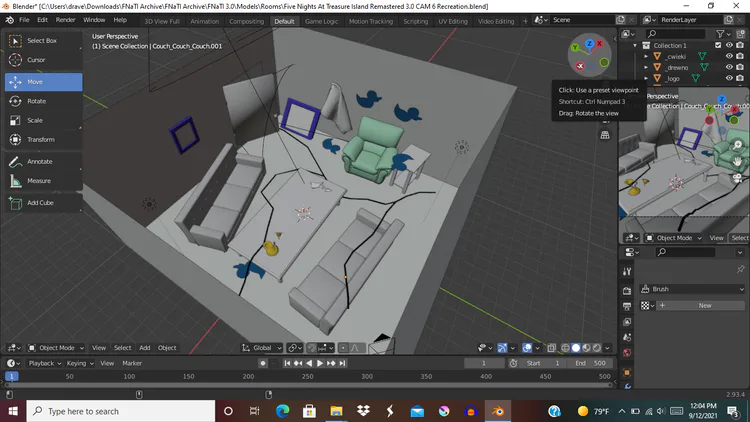The height and width of the screenshot is (422, 750).
Task: Pin the properties panel
Action: 740,269
